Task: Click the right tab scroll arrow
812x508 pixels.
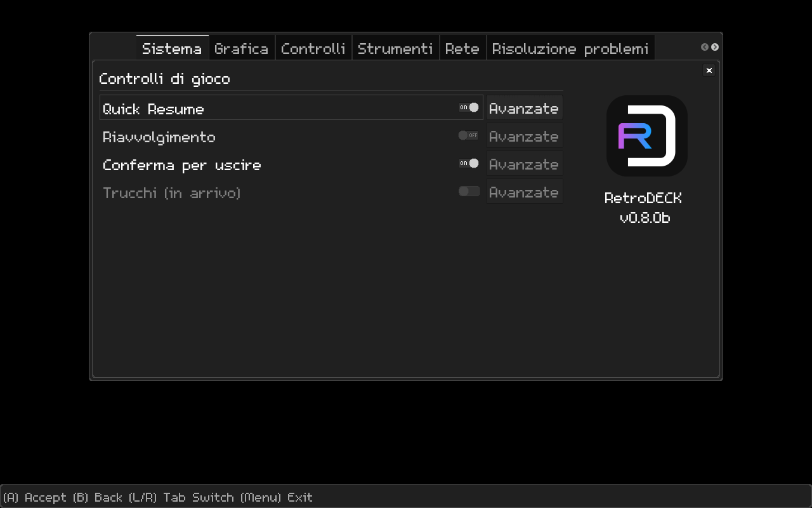Action: pos(715,47)
